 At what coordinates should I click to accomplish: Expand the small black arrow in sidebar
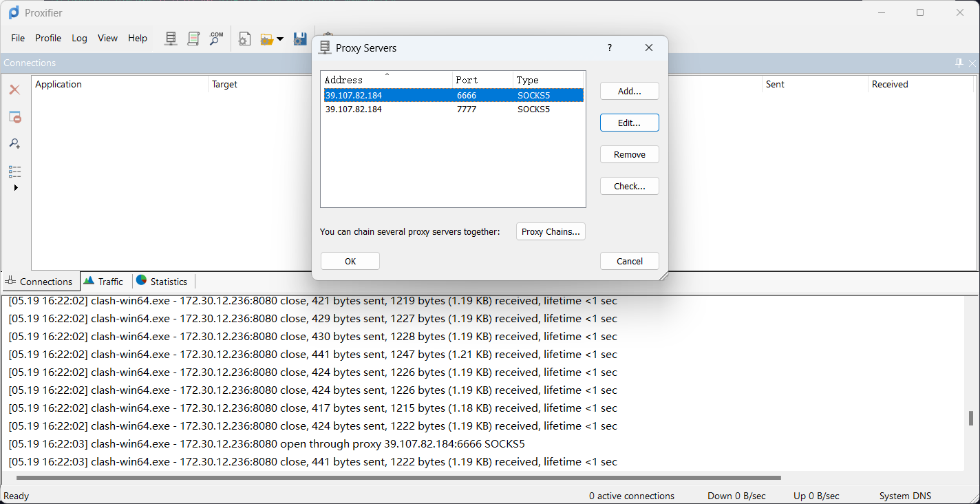click(16, 187)
